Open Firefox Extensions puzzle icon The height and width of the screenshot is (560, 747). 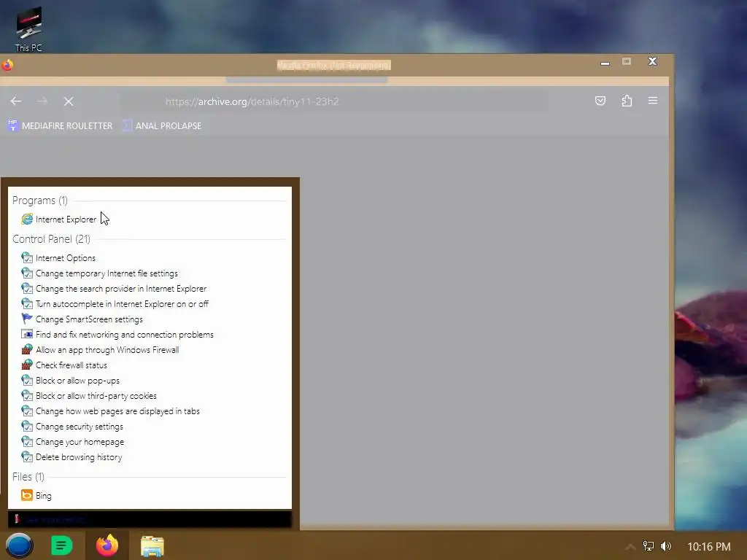tap(627, 101)
